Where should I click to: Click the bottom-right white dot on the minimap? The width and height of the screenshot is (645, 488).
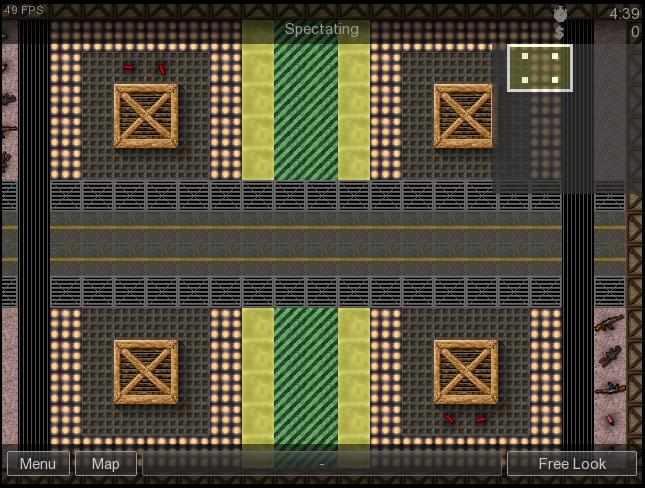click(x=555, y=80)
